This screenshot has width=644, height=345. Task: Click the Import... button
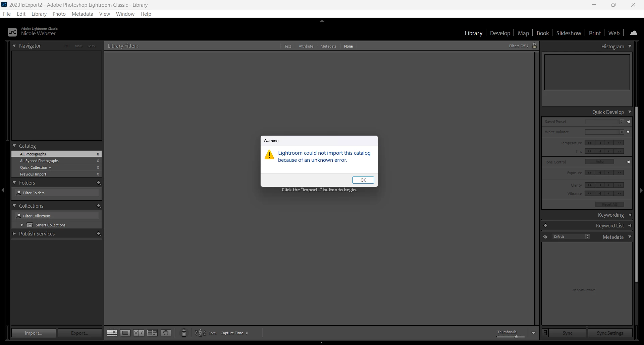click(x=34, y=333)
